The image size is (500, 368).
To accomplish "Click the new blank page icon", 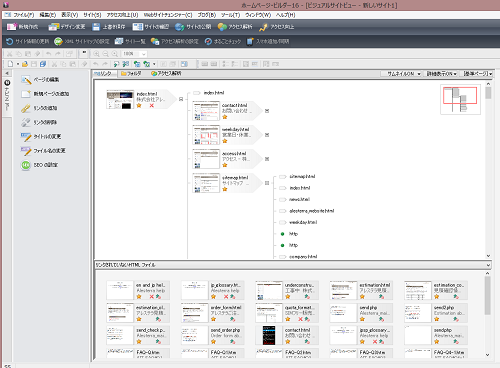I will 10,64.
